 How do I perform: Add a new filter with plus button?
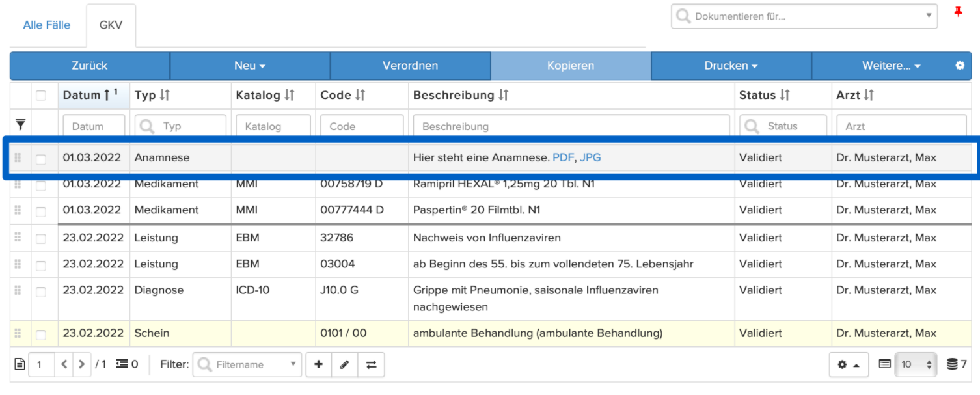(319, 365)
